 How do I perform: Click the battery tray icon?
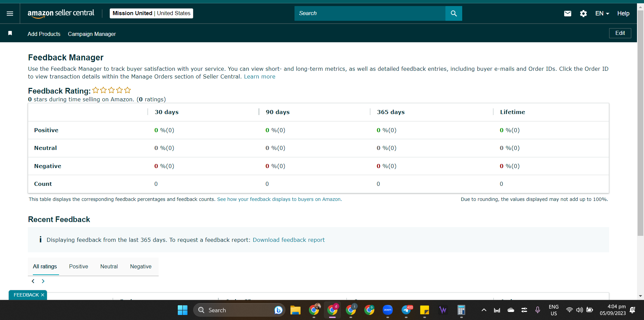coord(590,310)
